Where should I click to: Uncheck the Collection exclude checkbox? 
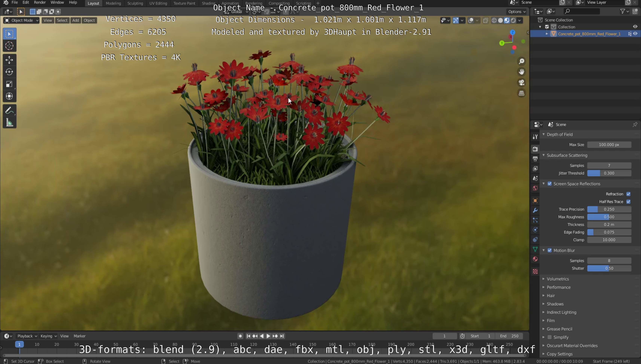point(547,27)
